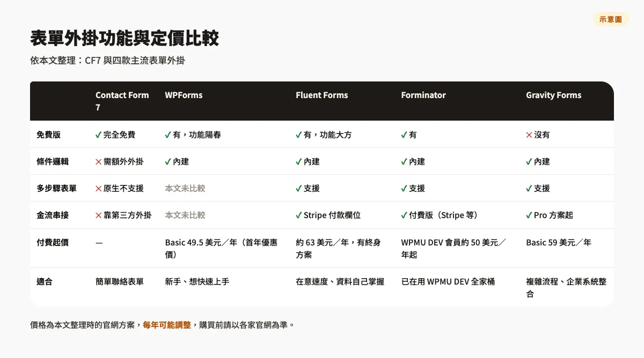The height and width of the screenshot is (358, 644).
Task: Click the subtitle 依本文整理：CF7 與四款主流表單外掛
Action: (107, 61)
